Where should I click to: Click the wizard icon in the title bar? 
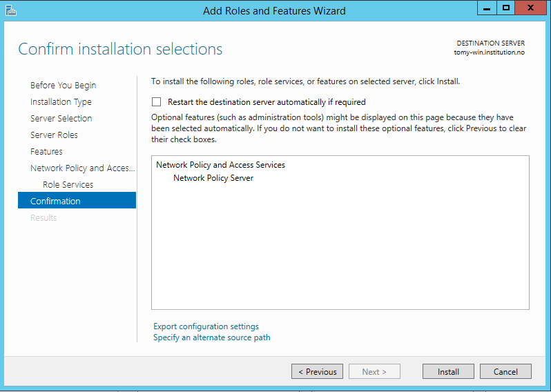[x=10, y=10]
